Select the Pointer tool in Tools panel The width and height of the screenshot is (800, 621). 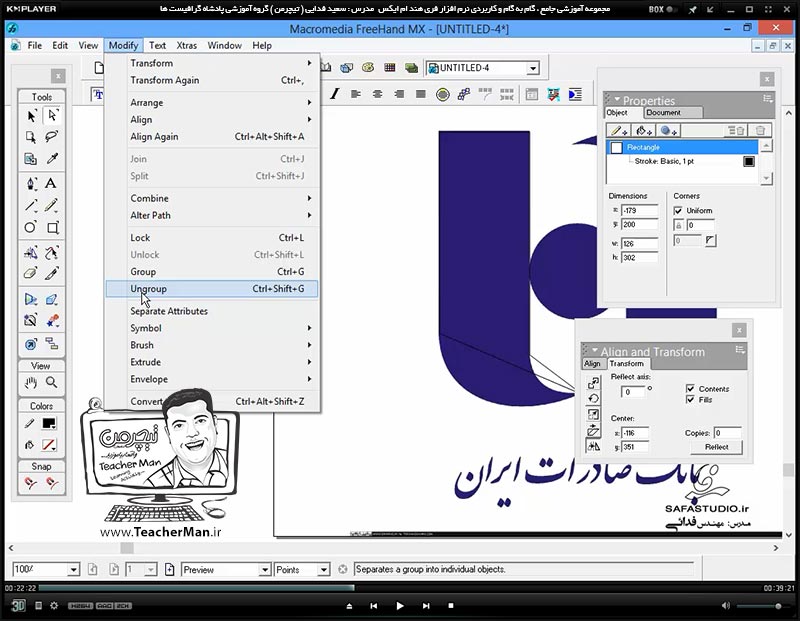[31, 116]
